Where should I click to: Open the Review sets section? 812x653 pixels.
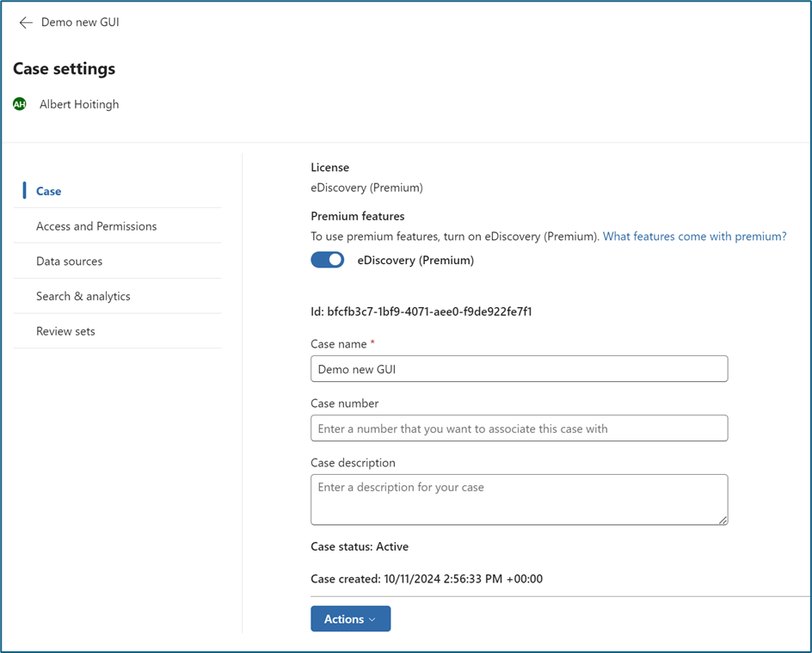(x=65, y=331)
